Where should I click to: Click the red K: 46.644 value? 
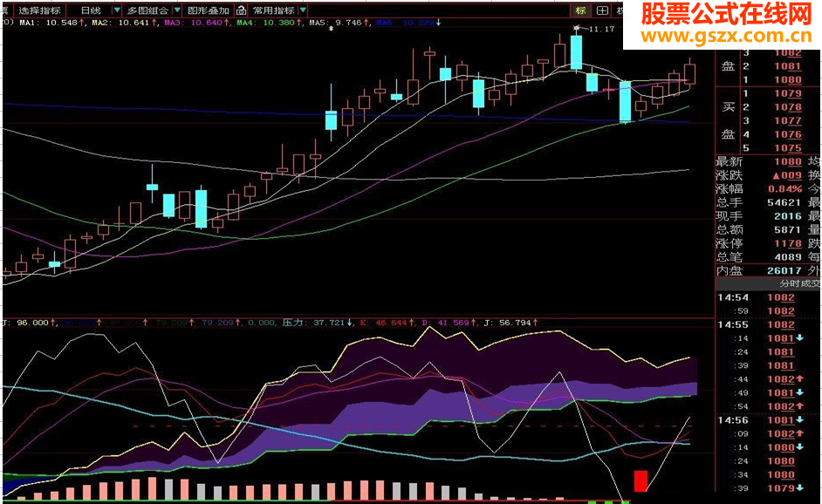387,323
